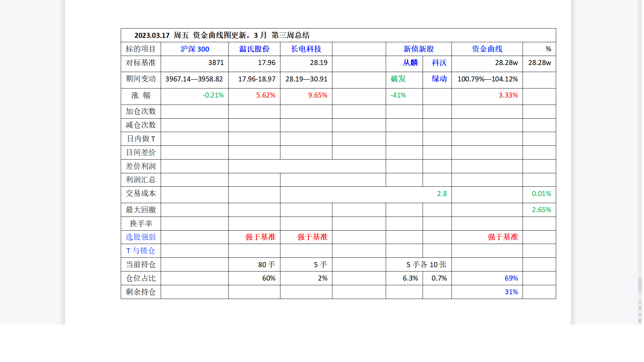
Task: Click the blue 沪深300 header text
Action: point(195,49)
